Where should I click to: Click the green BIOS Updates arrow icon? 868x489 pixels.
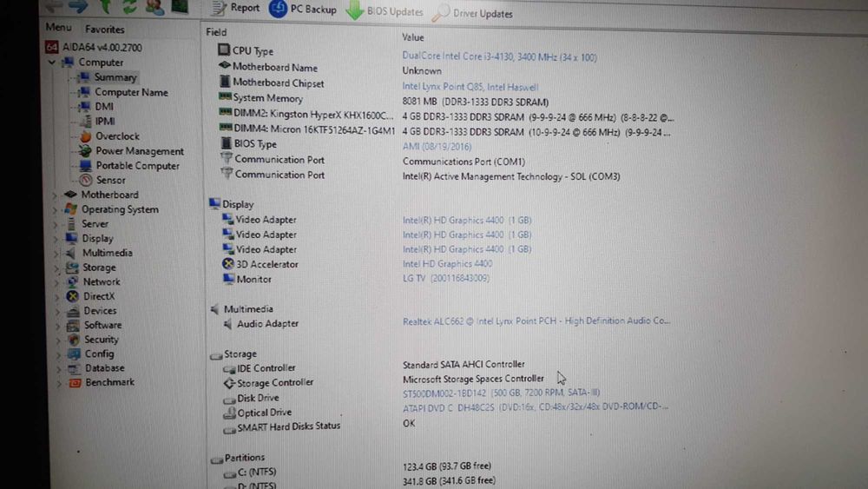click(x=354, y=10)
